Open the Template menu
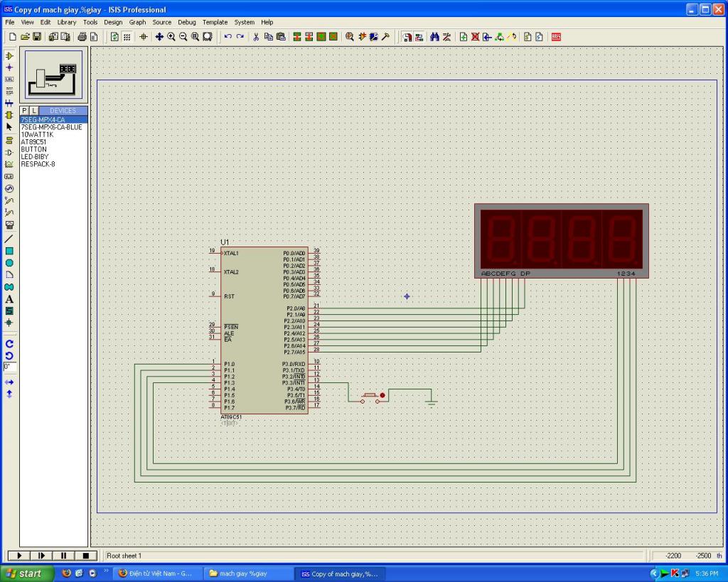Screen dimensions: 728x582 click(x=215, y=22)
